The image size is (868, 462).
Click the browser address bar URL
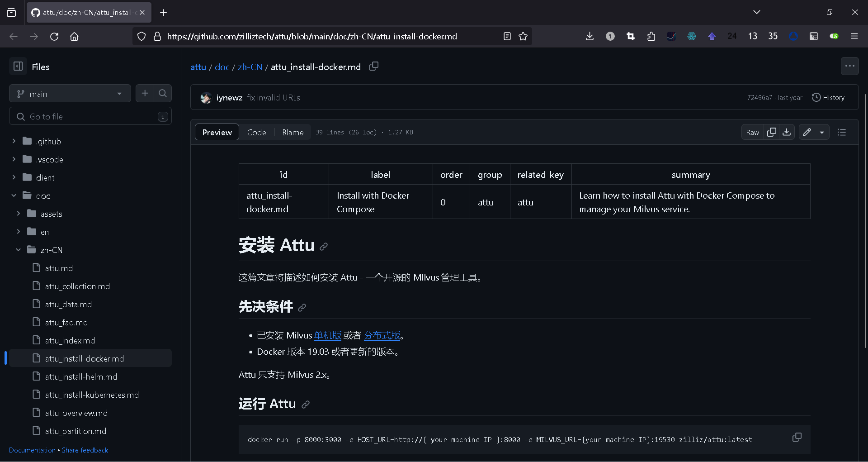tap(312, 36)
